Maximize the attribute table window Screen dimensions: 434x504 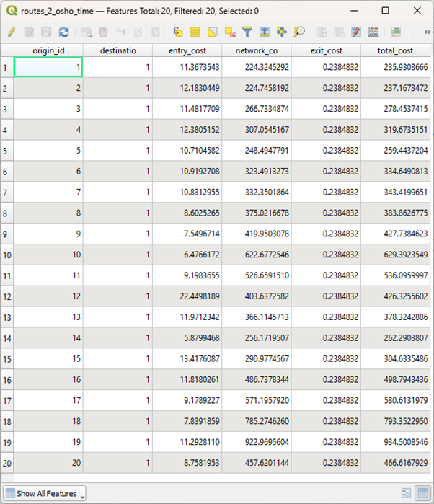coord(385,11)
